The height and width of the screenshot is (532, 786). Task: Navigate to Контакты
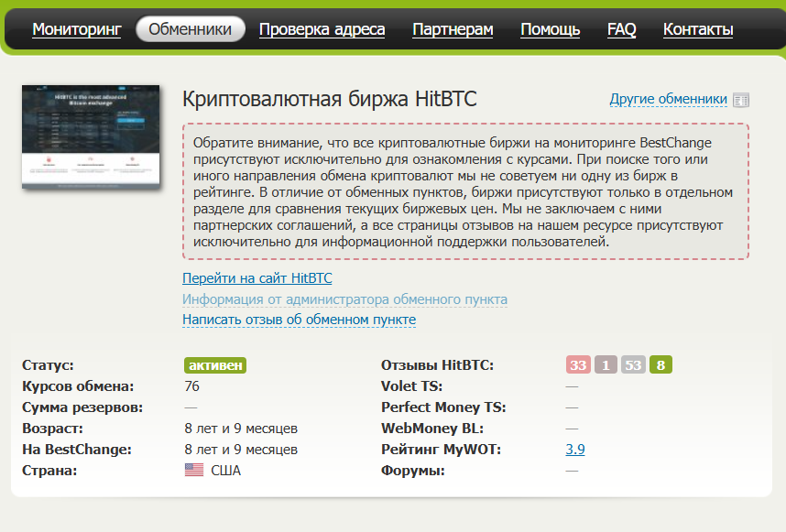pos(698,29)
